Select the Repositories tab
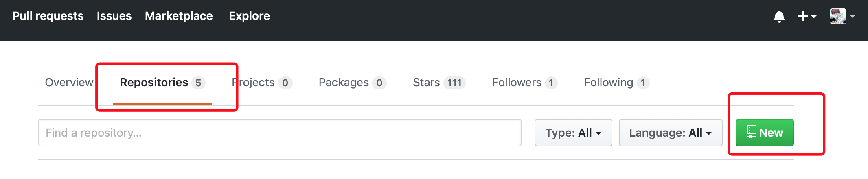 click(x=162, y=83)
